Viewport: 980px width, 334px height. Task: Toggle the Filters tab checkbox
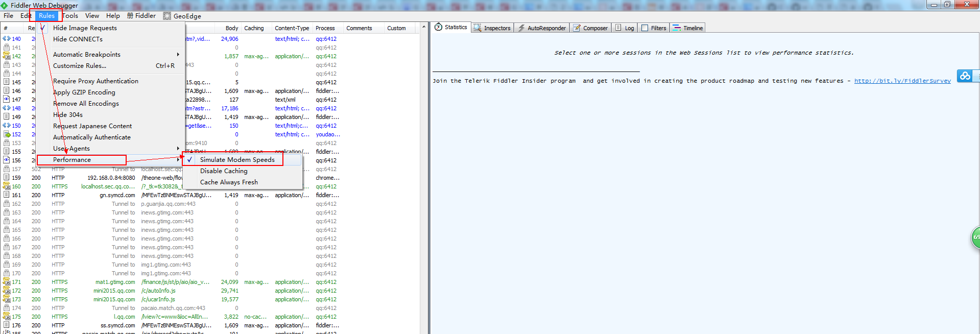[644, 28]
